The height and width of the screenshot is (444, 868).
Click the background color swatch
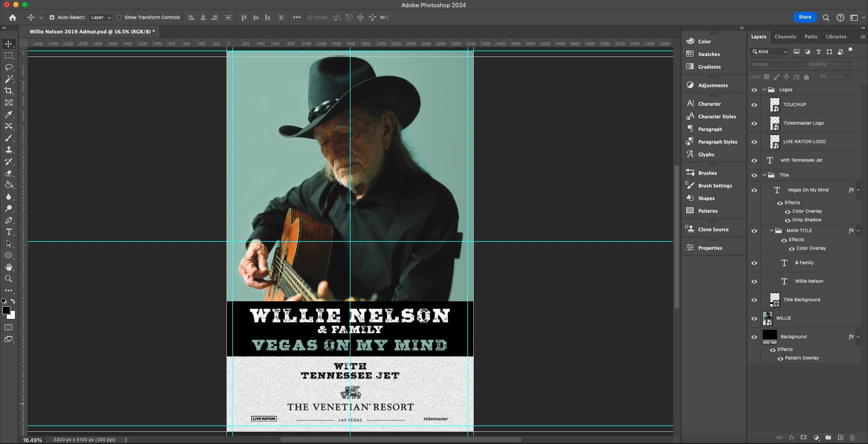pos(12,316)
